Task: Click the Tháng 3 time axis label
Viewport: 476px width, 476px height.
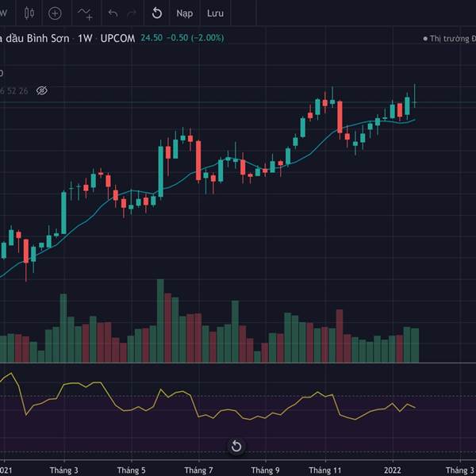Action: coord(64,470)
